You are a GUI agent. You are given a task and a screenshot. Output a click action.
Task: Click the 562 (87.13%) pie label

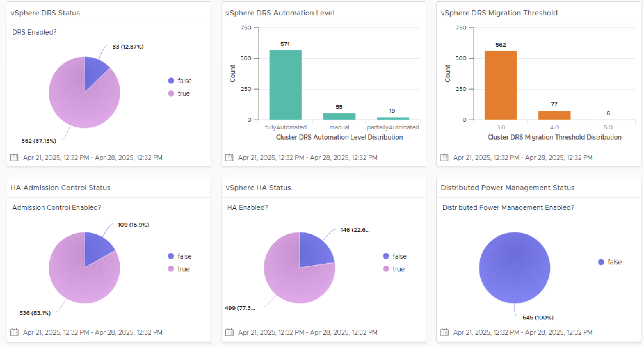39,141
